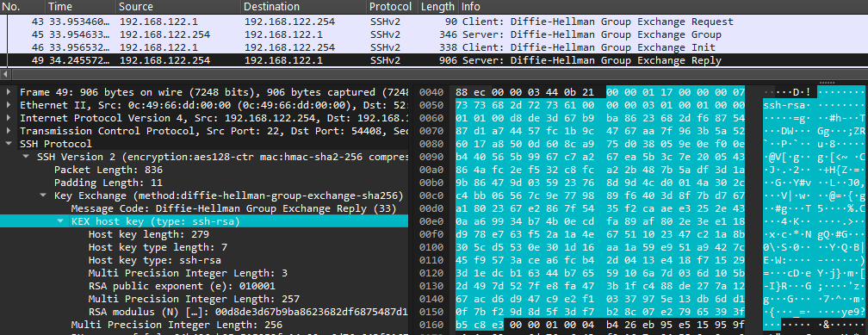This screenshot has width=868, height=335.
Task: Click Source 192.168.122.254 in packet 45
Action: click(164, 34)
